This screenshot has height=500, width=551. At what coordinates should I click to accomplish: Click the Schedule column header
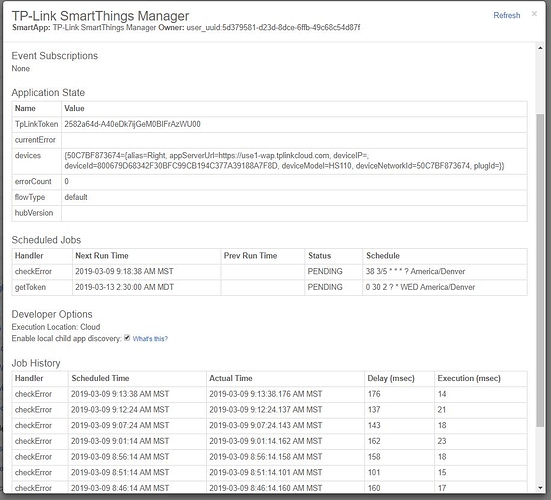coord(383,256)
